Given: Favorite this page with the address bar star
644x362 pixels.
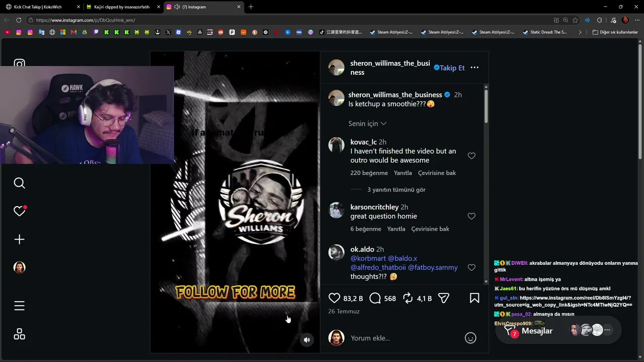Looking at the screenshot, I should click(x=575, y=20).
